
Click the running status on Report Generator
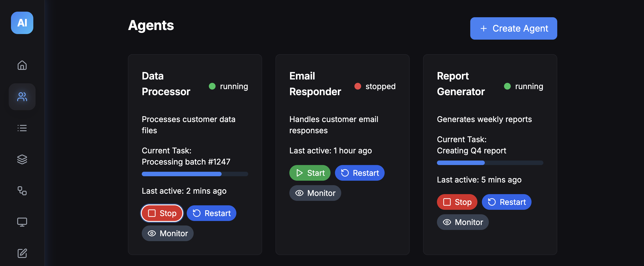523,86
